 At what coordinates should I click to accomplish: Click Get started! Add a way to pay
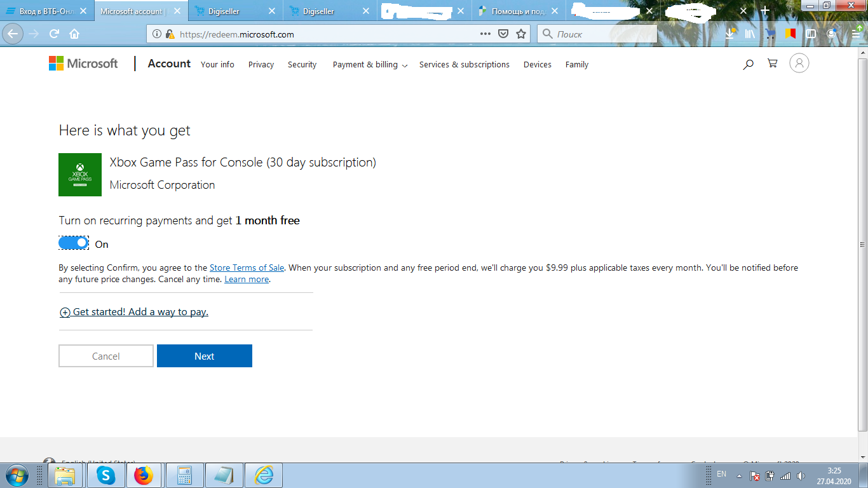[134, 312]
